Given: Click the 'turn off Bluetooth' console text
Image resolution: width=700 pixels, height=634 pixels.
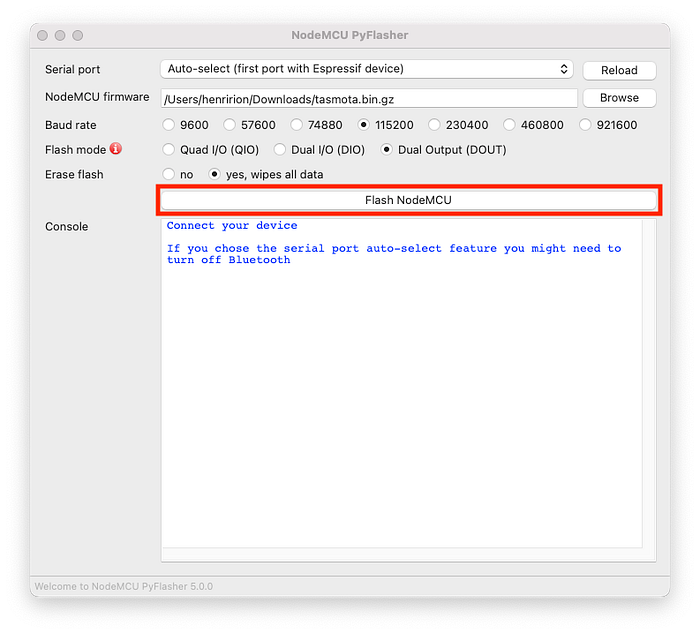Looking at the screenshot, I should click(x=229, y=260).
